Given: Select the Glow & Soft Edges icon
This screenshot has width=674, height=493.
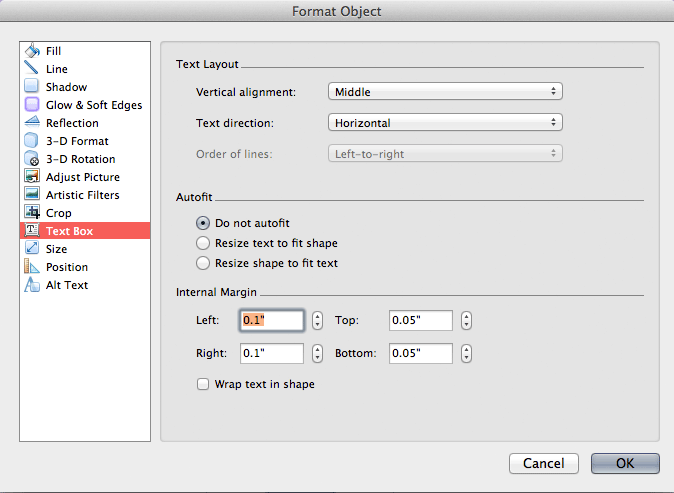Looking at the screenshot, I should point(32,104).
